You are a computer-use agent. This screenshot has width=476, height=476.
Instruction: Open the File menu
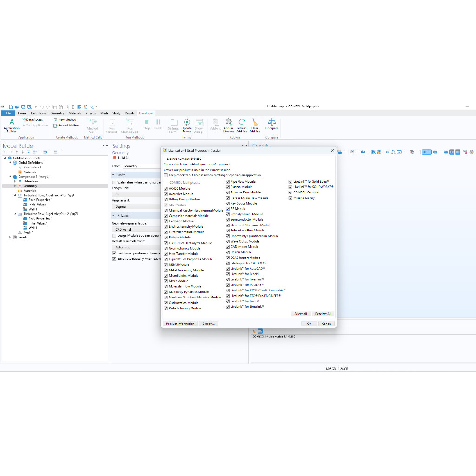coord(8,113)
